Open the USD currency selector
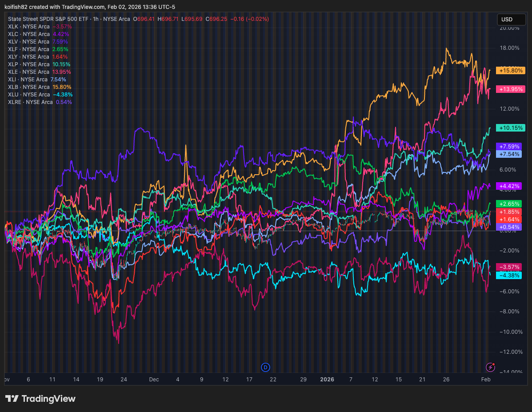The width and height of the screenshot is (532, 412). pos(511,20)
